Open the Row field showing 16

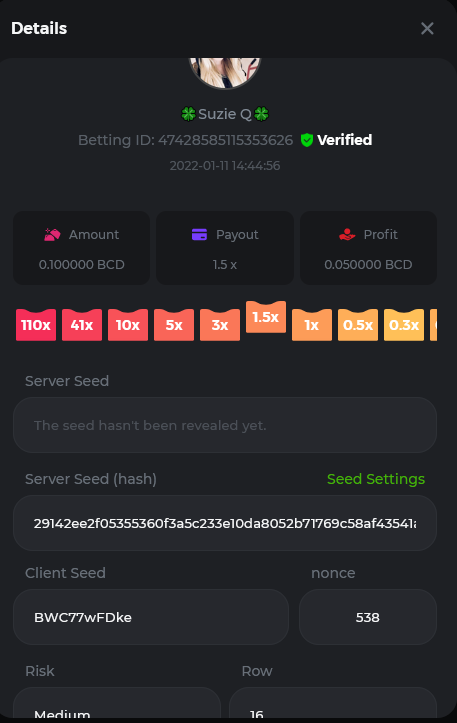(x=333, y=703)
